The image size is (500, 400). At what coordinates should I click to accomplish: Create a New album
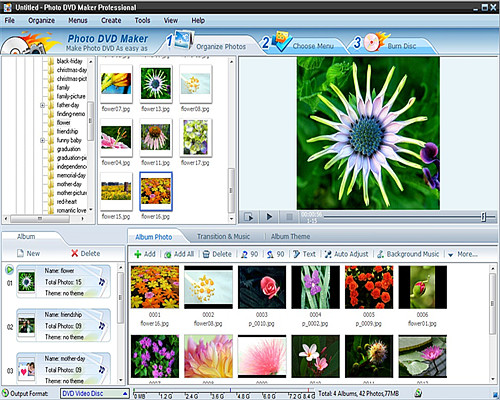tap(29, 254)
